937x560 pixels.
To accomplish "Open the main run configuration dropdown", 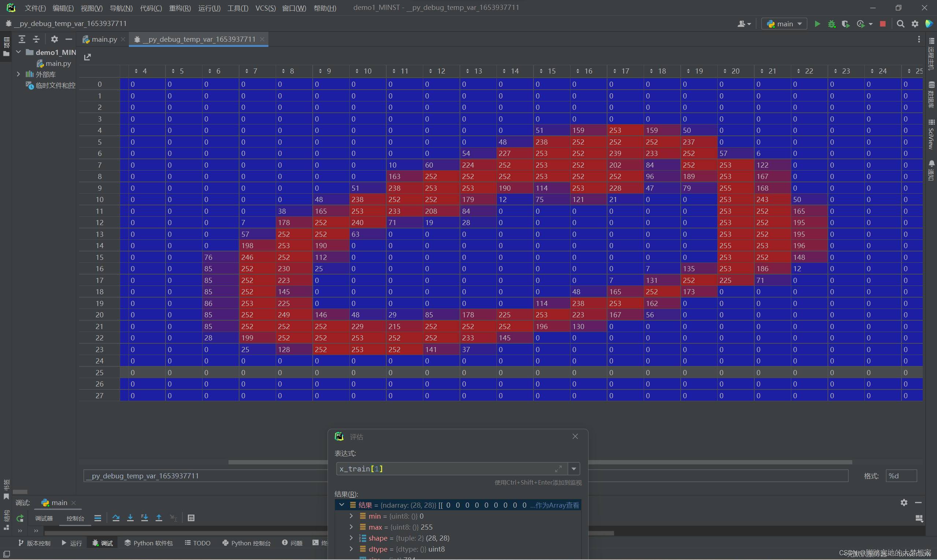I will click(x=784, y=24).
